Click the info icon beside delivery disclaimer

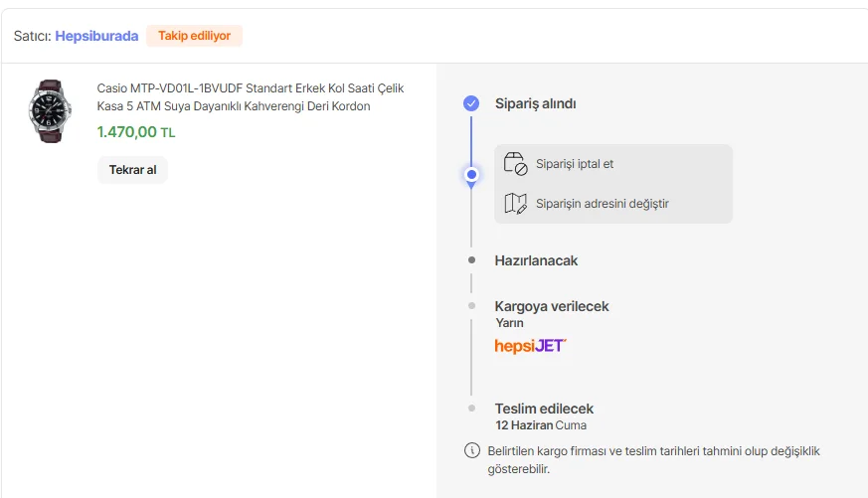coord(471,450)
